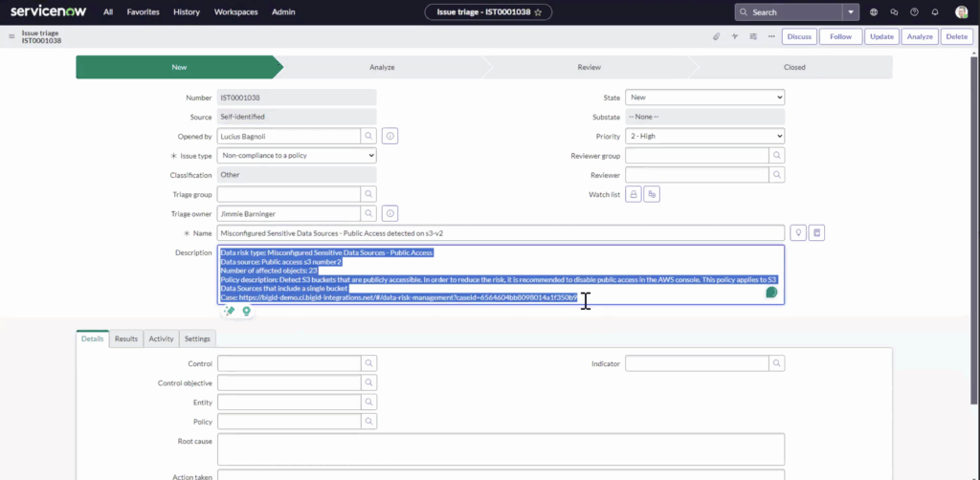Look up Reviewer group using magnifier
The image size is (980, 480).
[777, 156]
